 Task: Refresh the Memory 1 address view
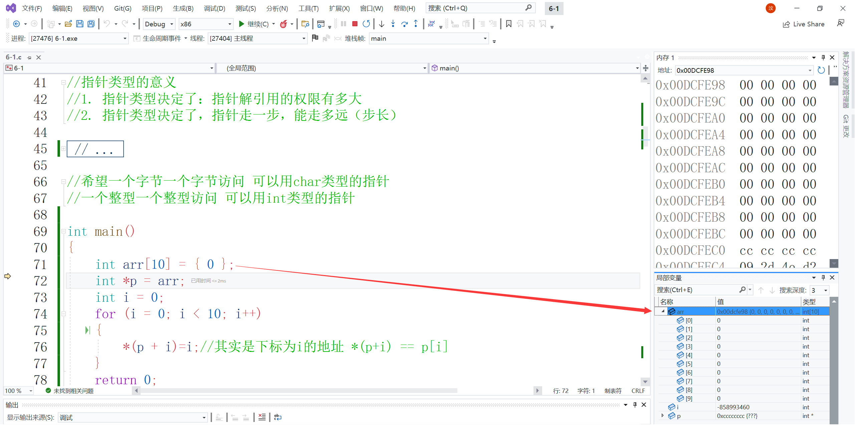pyautogui.click(x=821, y=70)
